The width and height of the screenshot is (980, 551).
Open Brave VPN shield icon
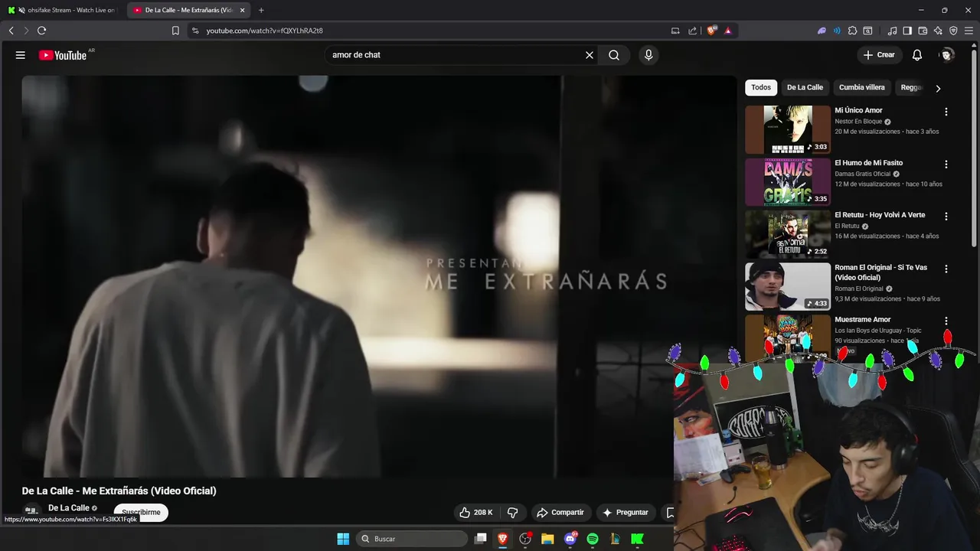pos(953,31)
